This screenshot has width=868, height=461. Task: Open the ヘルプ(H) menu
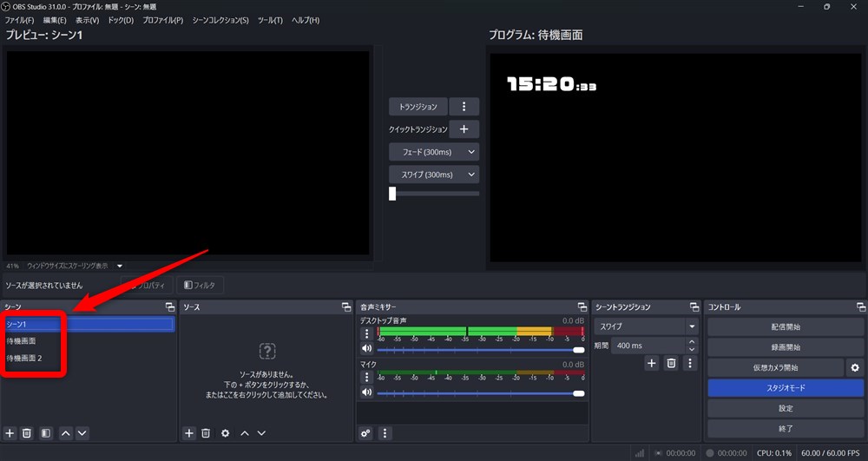[x=306, y=20]
